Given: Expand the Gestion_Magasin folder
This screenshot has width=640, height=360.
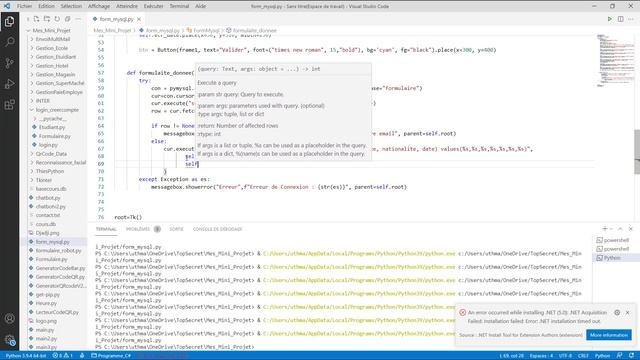Looking at the screenshot, I should (x=55, y=75).
